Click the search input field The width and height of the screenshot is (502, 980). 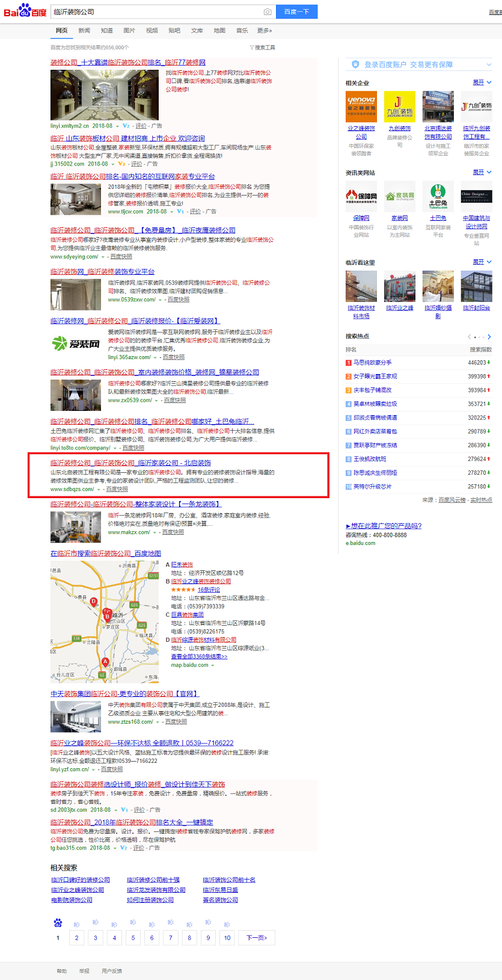point(156,12)
